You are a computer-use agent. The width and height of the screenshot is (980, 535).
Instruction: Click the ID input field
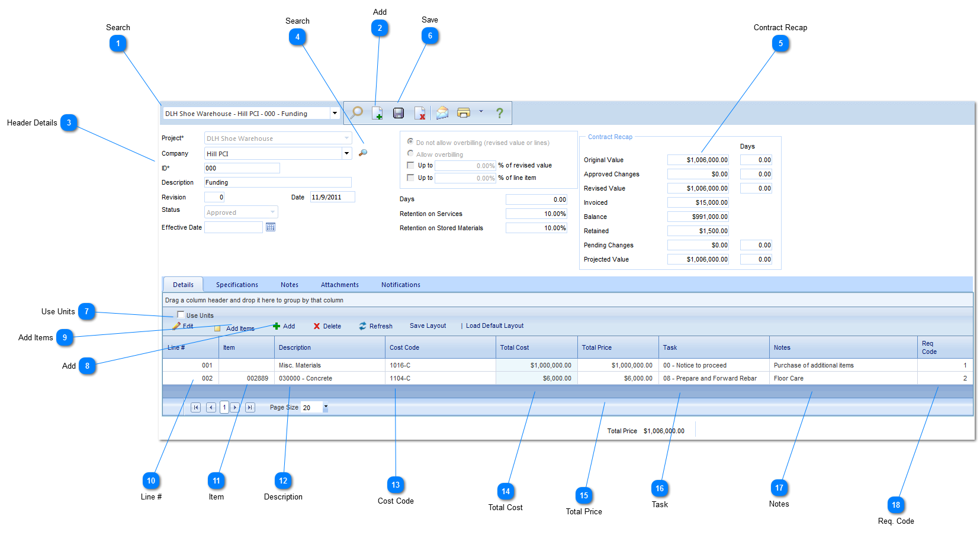point(242,168)
